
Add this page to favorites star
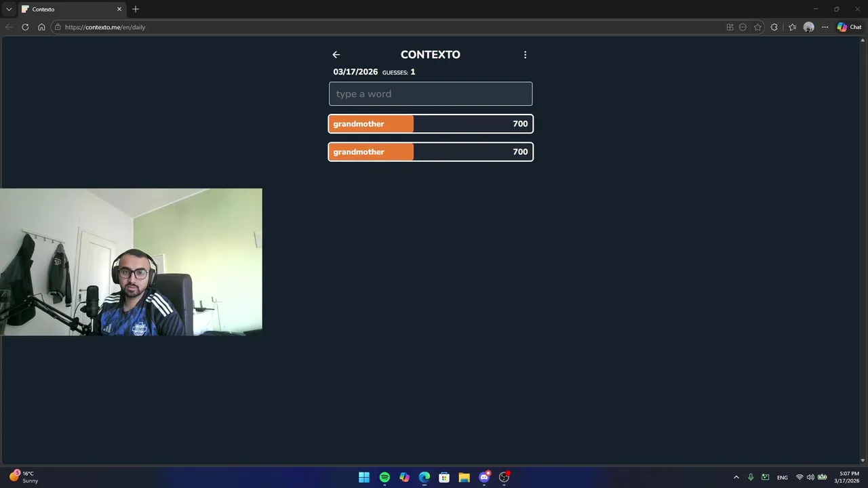click(757, 27)
